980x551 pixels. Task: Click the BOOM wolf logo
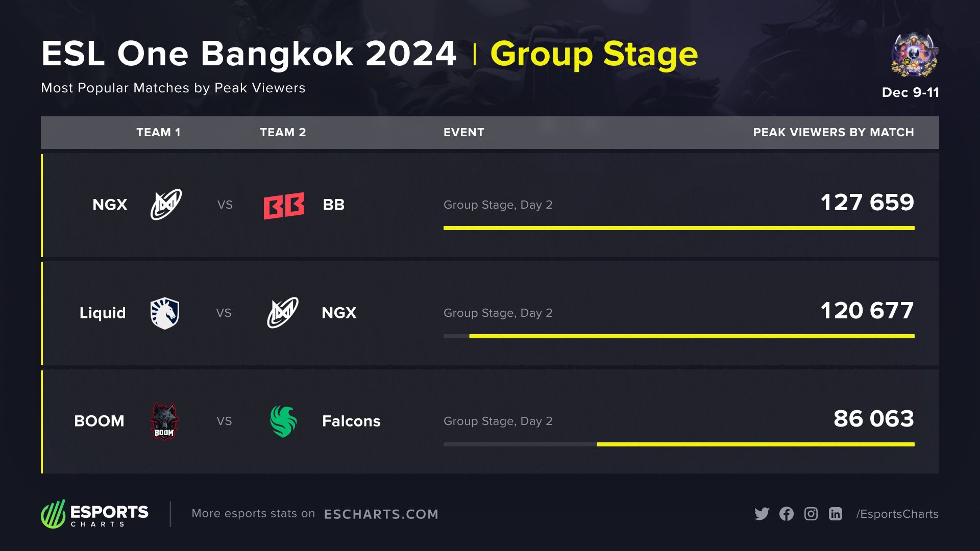[x=164, y=421]
